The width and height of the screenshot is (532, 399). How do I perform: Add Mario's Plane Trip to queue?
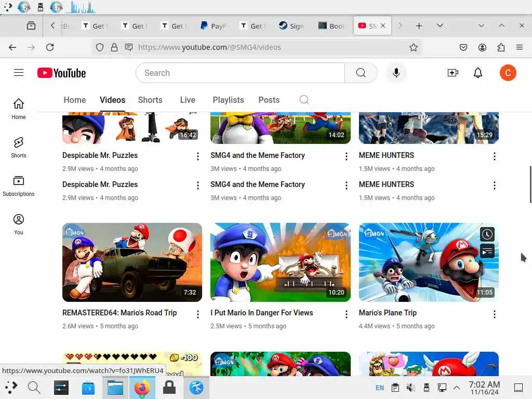[x=487, y=251]
